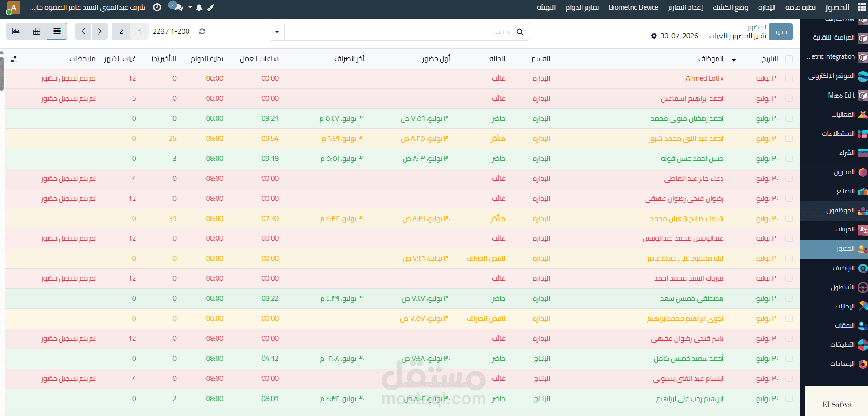Click the clock activities icon in the top bar
This screenshot has height=416, width=868.
coord(157,7)
